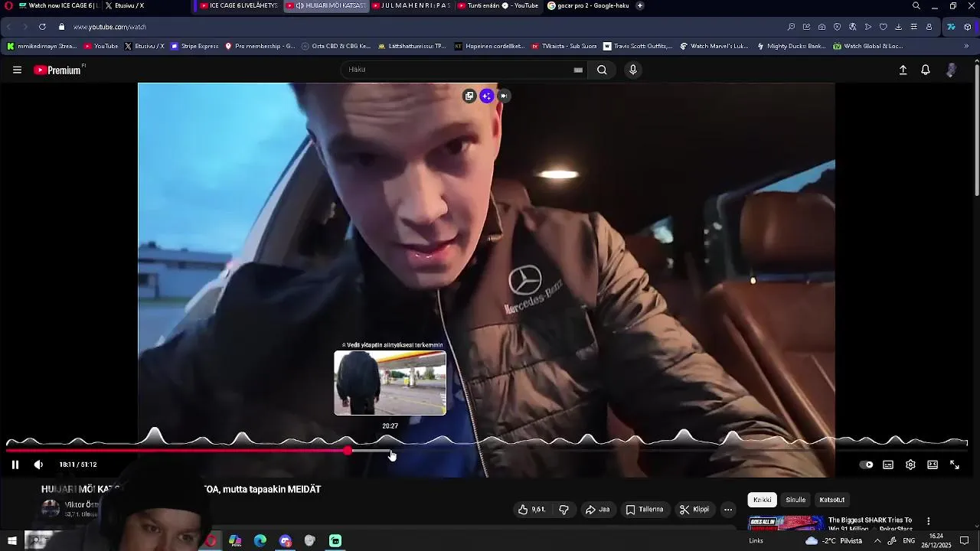Reload the page with refresh icon
This screenshot has height=551, width=980.
click(x=42, y=27)
